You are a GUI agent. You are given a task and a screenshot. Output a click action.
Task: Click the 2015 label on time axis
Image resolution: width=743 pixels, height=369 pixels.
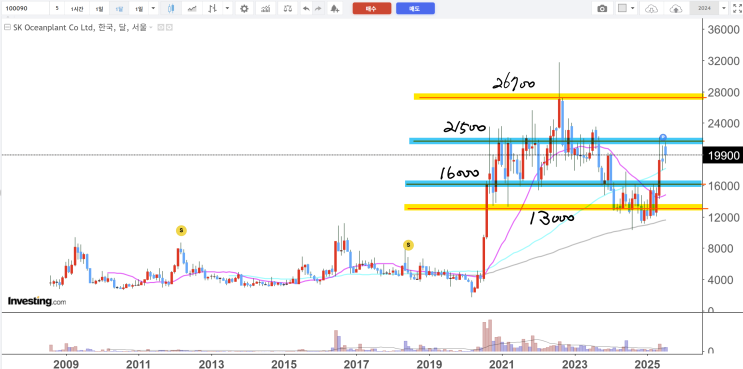(284, 363)
